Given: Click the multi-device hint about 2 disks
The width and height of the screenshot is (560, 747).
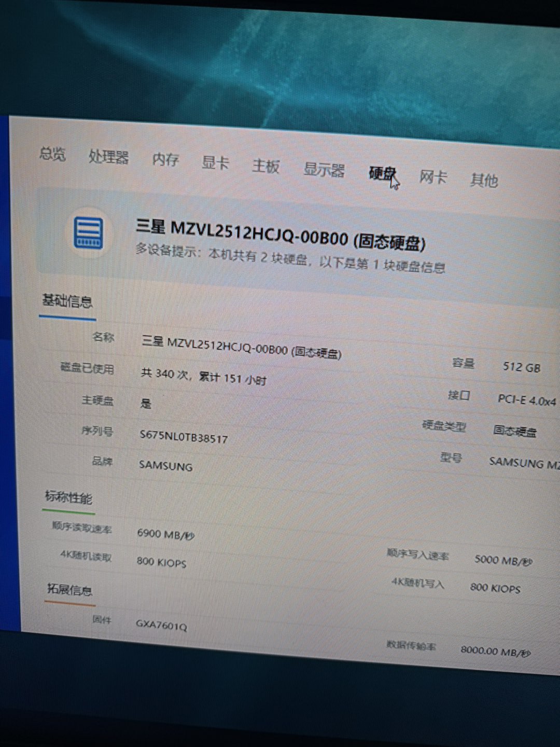Looking at the screenshot, I should tap(290, 258).
